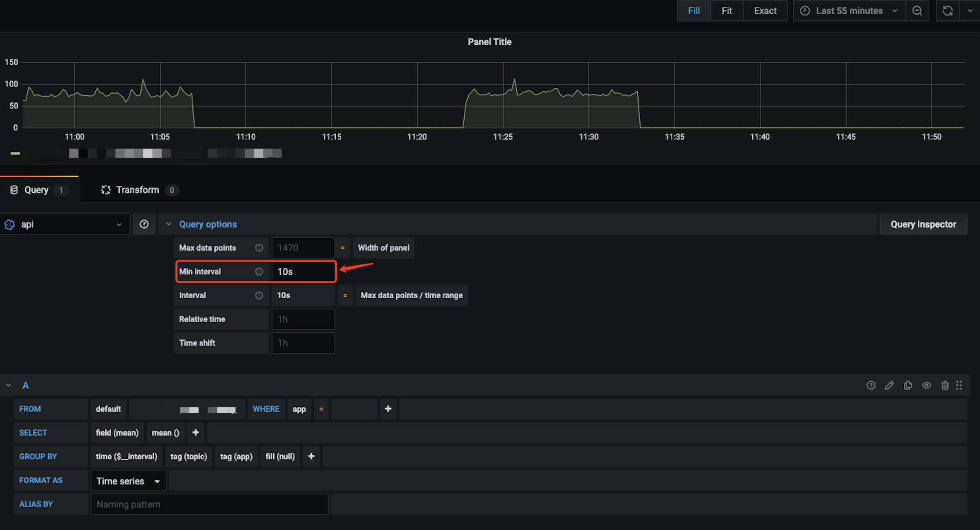Click the GROUP BY add plus button
Image resolution: width=980 pixels, height=530 pixels.
[311, 456]
